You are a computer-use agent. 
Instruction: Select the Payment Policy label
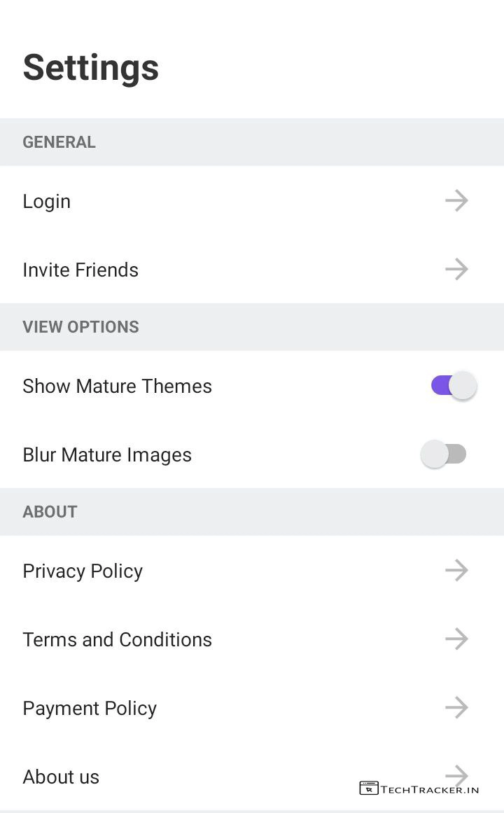(x=90, y=709)
